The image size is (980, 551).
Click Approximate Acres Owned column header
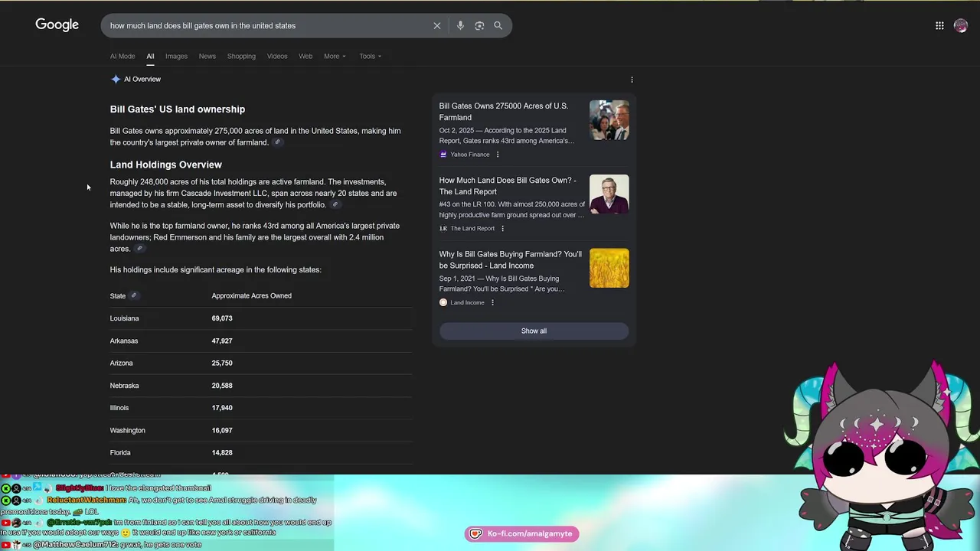coord(251,295)
